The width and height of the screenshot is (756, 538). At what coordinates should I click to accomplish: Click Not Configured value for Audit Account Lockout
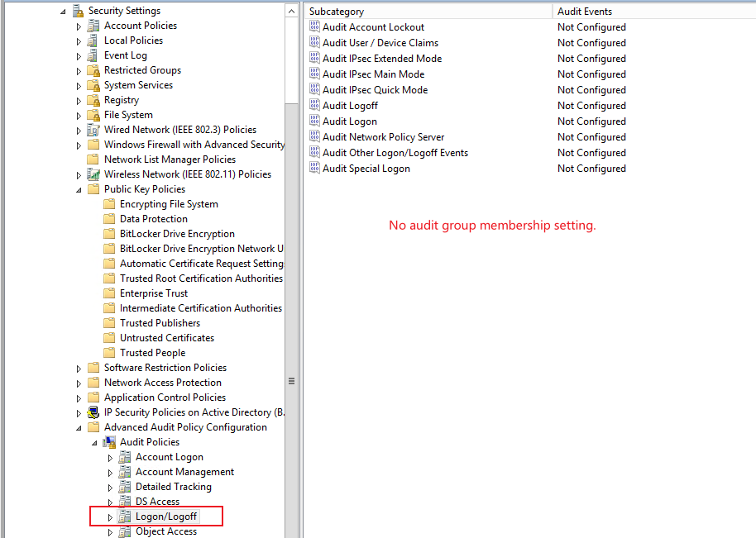pos(591,27)
